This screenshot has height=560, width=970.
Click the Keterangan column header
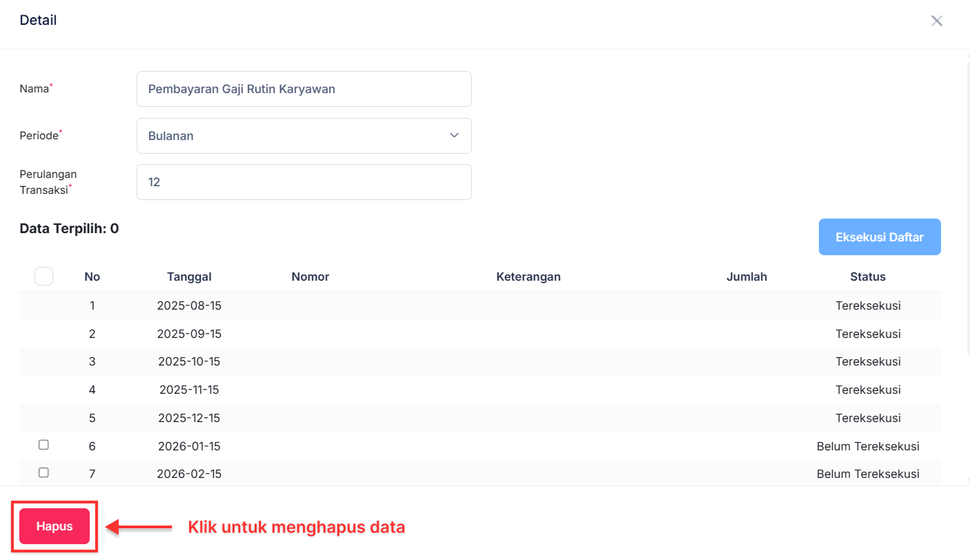click(x=528, y=277)
